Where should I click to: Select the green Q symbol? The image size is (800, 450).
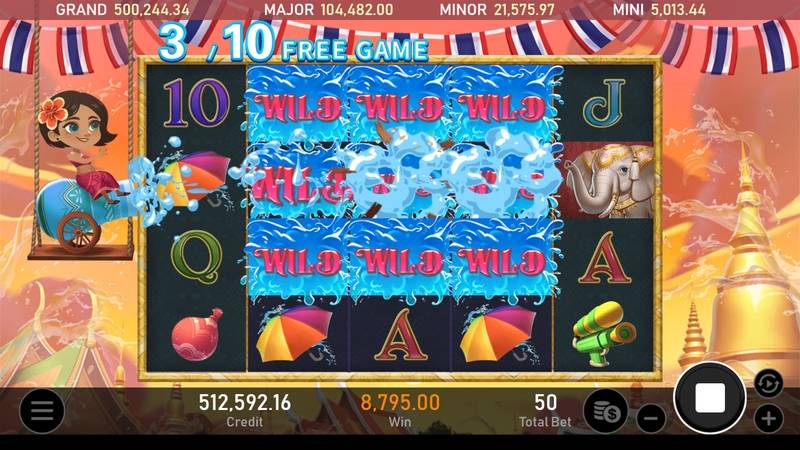196,257
